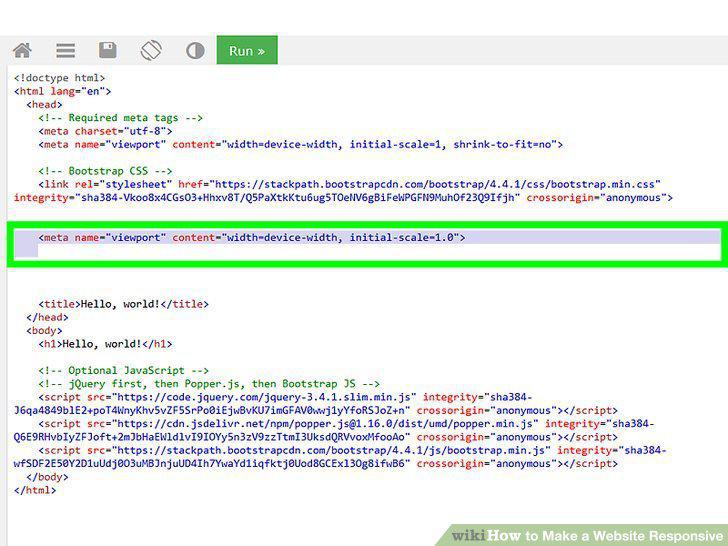Viewport: 728px width, 546px height.
Task: Click the opening head tag line
Action: [x=44, y=104]
